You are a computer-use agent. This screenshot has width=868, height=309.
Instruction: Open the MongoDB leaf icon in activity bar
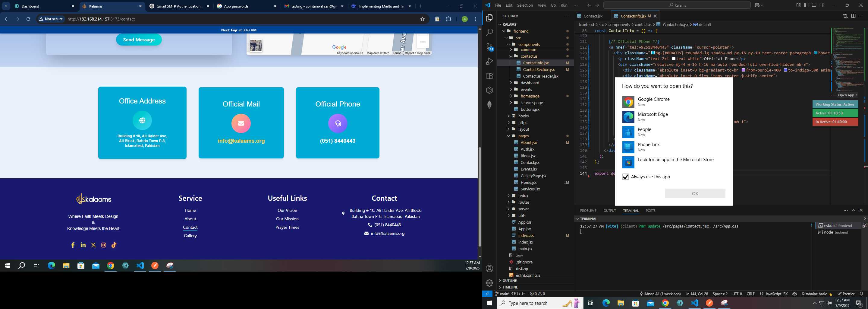pyautogui.click(x=489, y=105)
